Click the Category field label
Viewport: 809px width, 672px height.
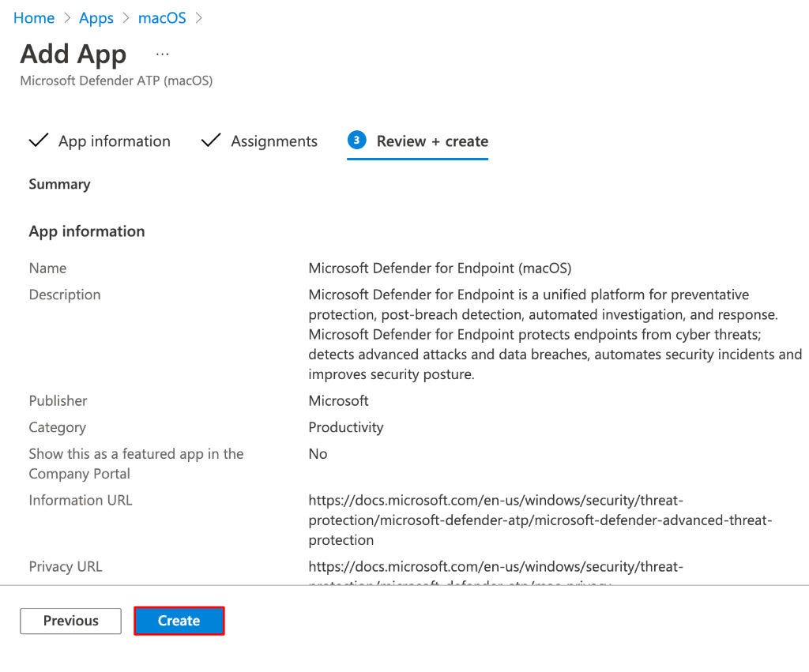coord(58,427)
